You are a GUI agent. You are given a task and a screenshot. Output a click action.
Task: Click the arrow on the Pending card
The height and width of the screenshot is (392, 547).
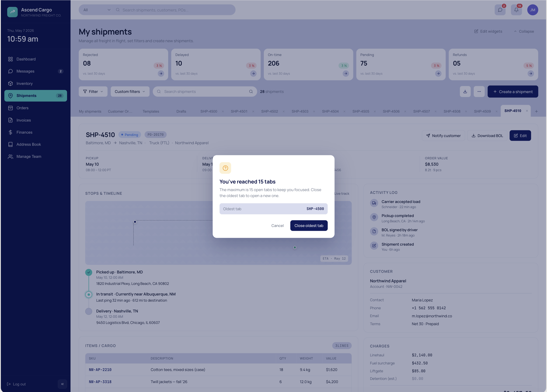coord(438,74)
